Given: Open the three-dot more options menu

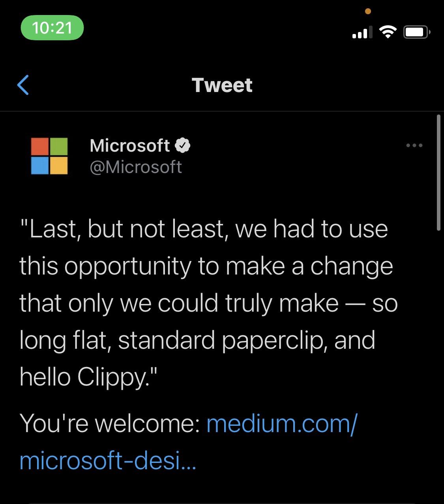Looking at the screenshot, I should point(414,146).
